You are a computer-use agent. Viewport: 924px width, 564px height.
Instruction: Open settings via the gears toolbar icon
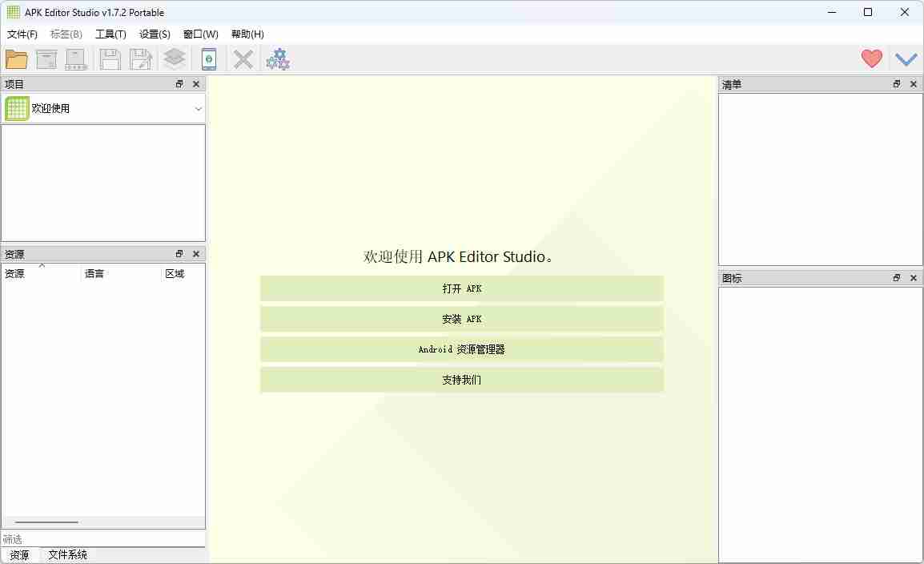[277, 58]
